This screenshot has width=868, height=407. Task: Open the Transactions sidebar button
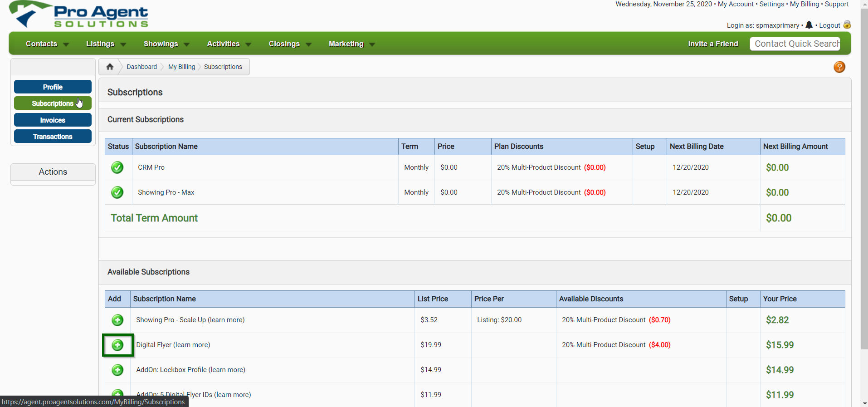[x=53, y=136]
